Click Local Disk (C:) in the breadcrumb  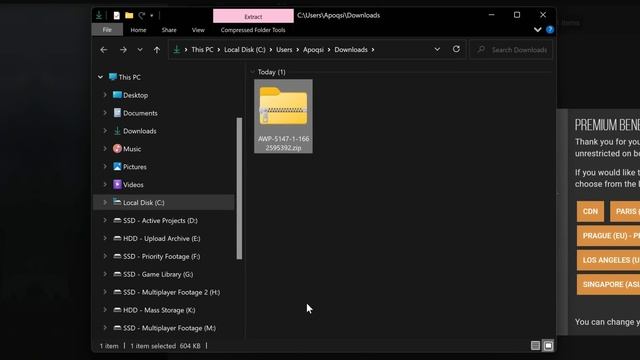point(245,49)
